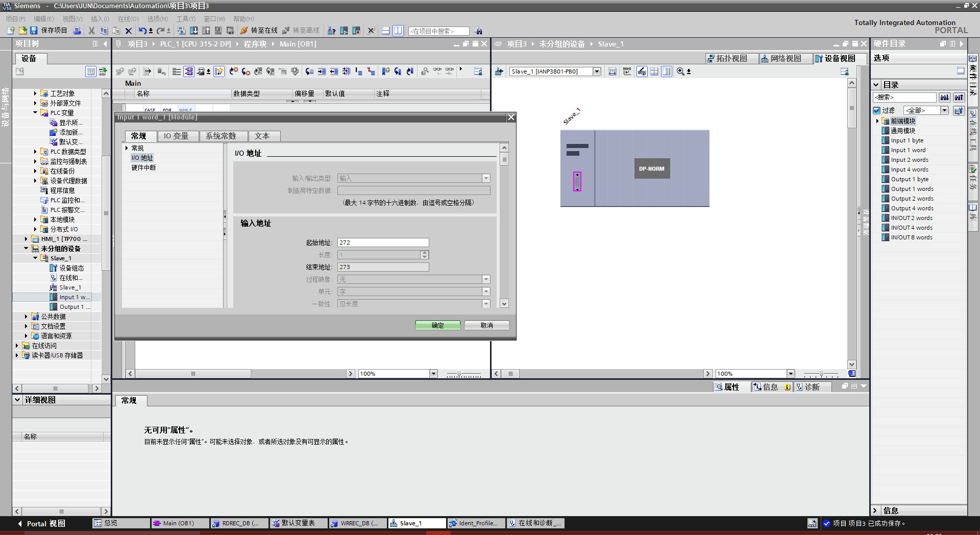Click the start CPU icon
The height and width of the screenshot is (535, 980).
[x=344, y=31]
